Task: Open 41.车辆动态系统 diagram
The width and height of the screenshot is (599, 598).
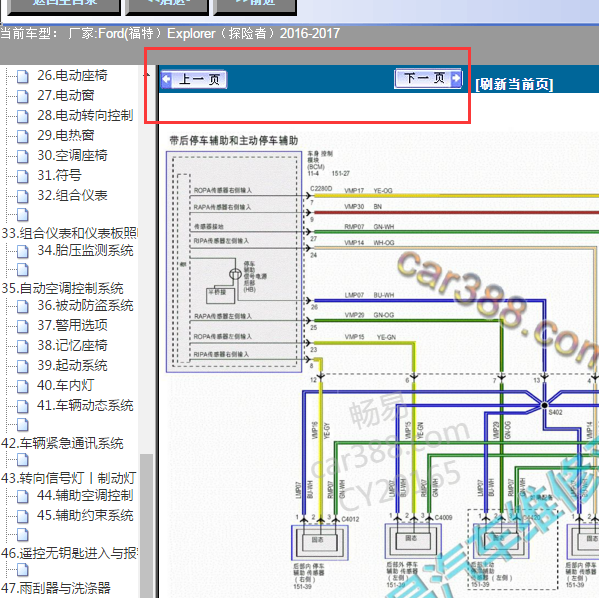Action: pyautogui.click(x=85, y=405)
